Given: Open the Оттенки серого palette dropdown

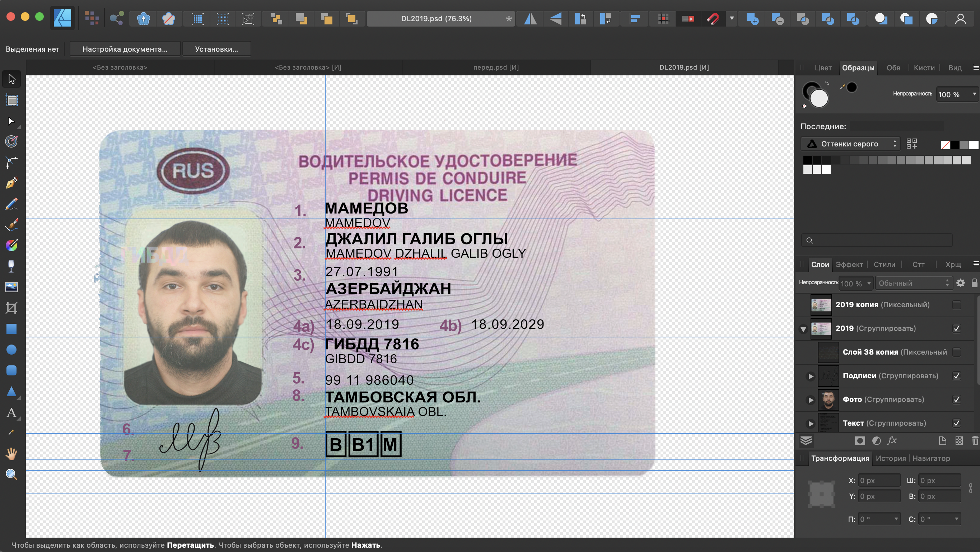Looking at the screenshot, I should [850, 144].
